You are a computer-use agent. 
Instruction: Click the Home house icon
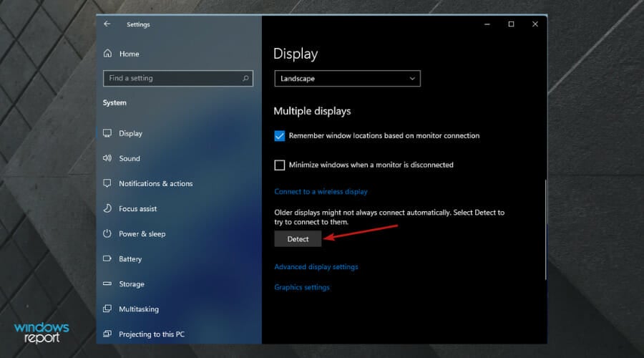[107, 54]
